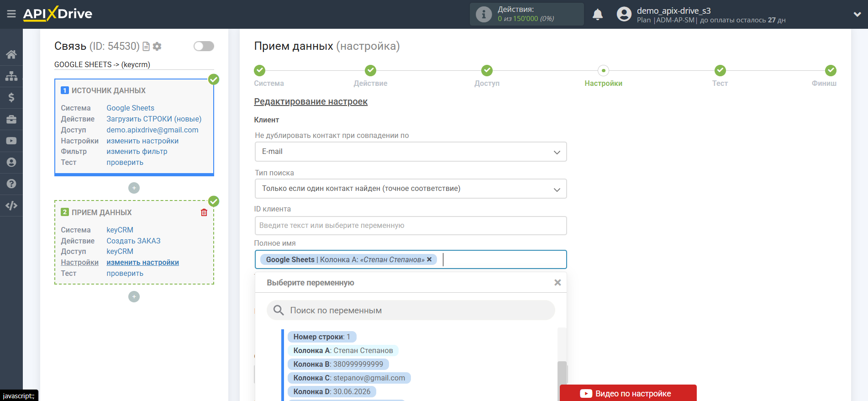Image resolution: width=868 pixels, height=401 pixels.
Task: Delete the data receiver block via trash icon
Action: pyautogui.click(x=204, y=212)
